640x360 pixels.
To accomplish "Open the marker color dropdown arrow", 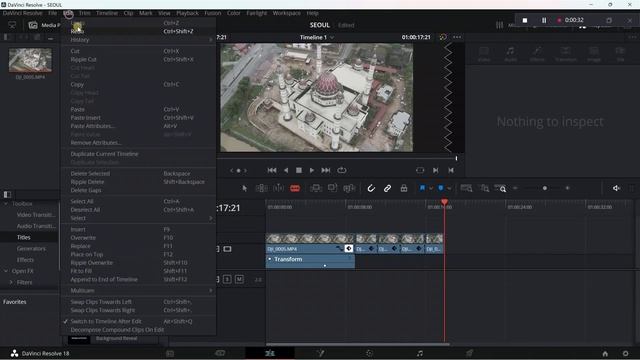I will (x=449, y=189).
